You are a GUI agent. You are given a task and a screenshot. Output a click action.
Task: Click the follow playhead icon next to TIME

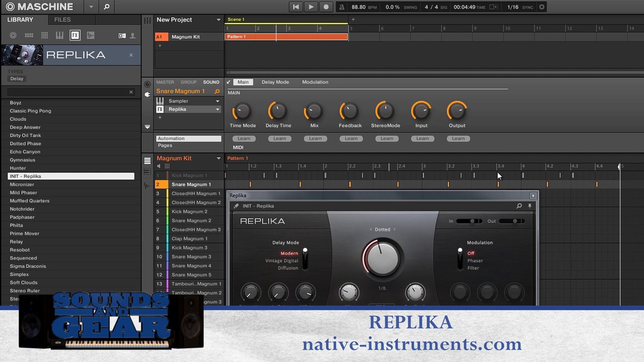click(x=493, y=7)
